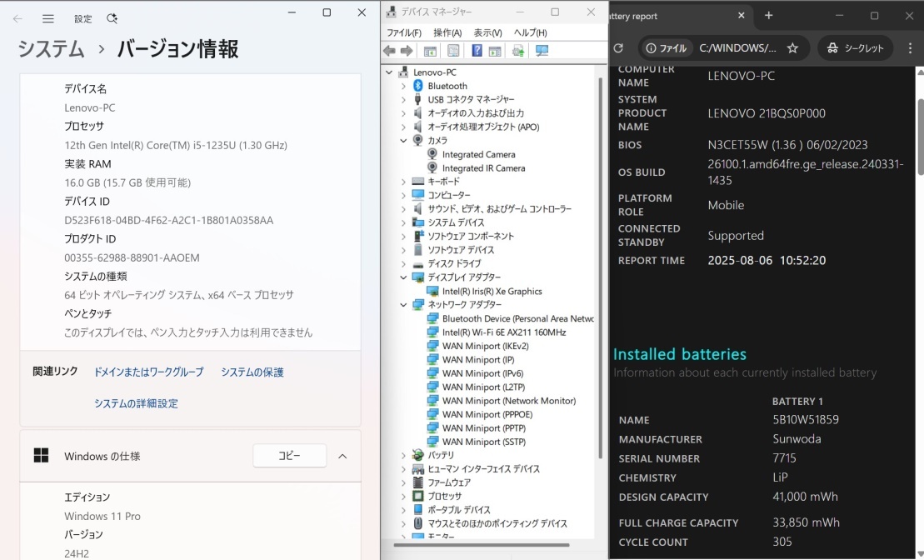Select Intel(R) Wi-Fi 6E AX211 160MHz adapter
Screen dimensions: 924x560
tap(504, 332)
